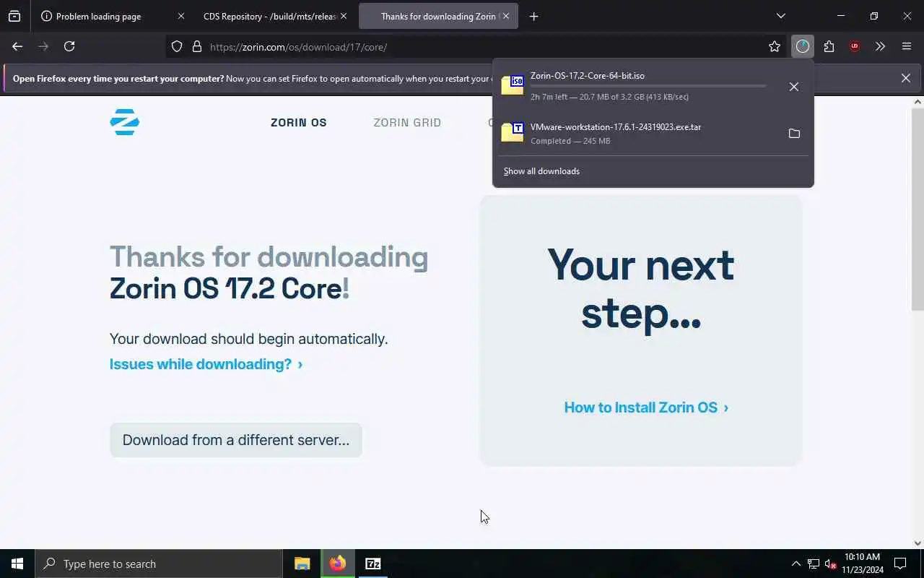Open 7-Zip from the taskbar

pyautogui.click(x=373, y=564)
